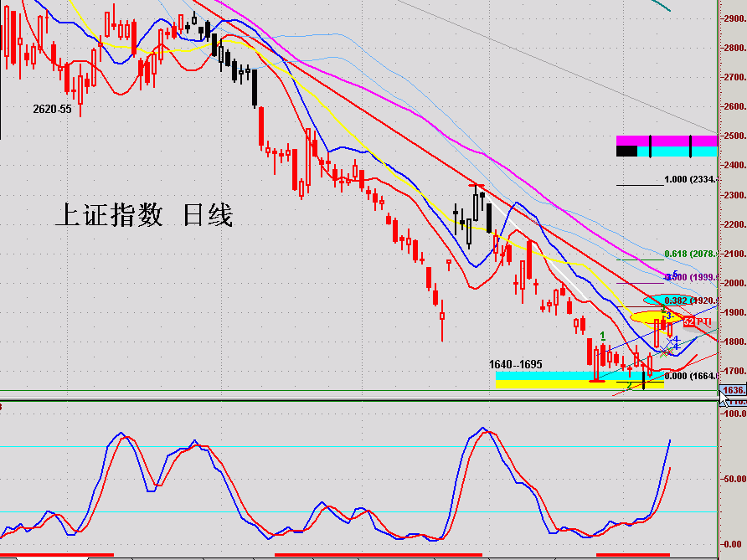Select the yellow band of the 1640--1695 zone
Viewport: 747px width, 560px height.
click(x=580, y=384)
